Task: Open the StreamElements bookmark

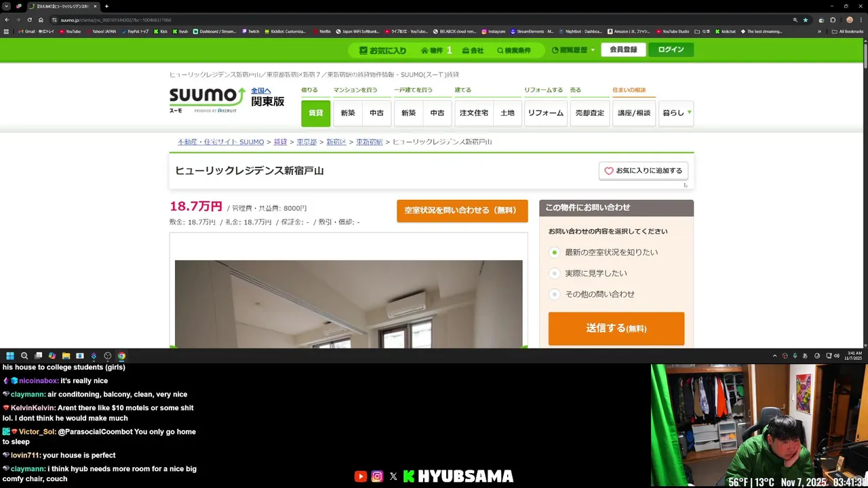Action: click(532, 31)
